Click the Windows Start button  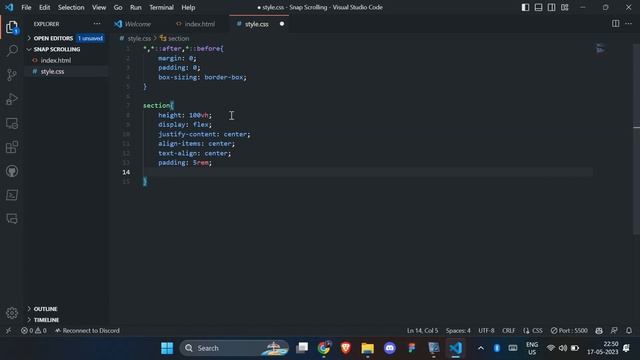pos(167,348)
